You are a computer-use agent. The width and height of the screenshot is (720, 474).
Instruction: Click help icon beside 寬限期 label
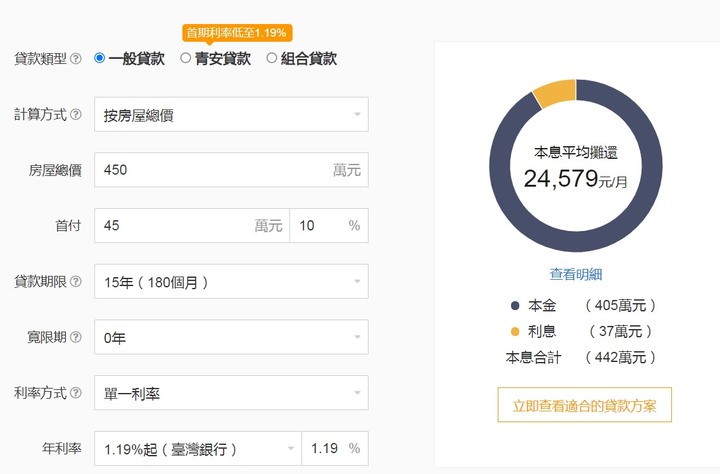pos(76,338)
